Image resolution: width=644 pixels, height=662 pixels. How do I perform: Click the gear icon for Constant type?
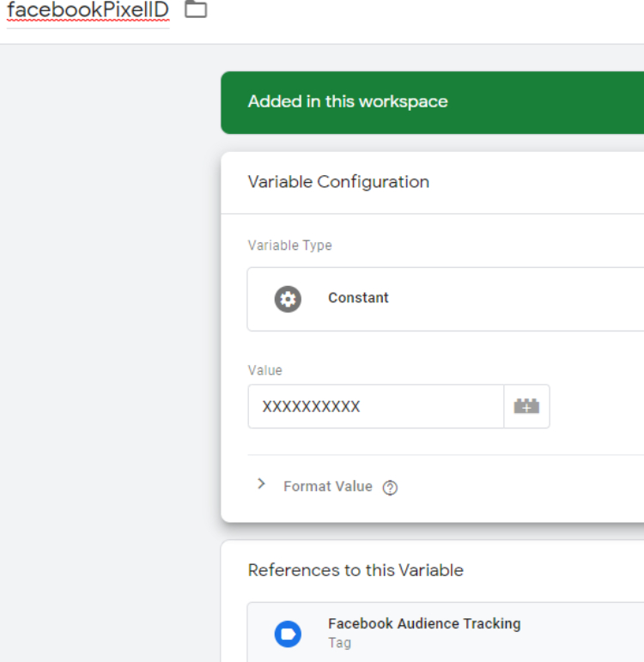click(288, 299)
